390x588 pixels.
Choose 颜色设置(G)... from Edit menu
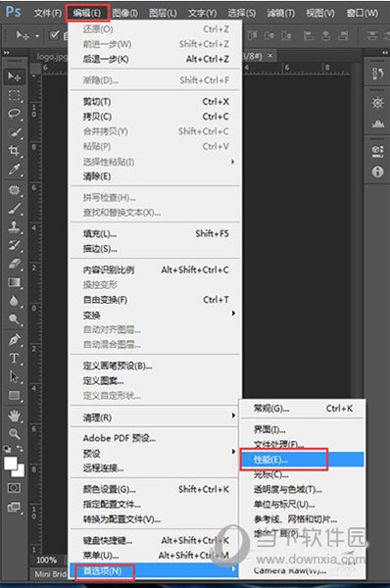155,489
